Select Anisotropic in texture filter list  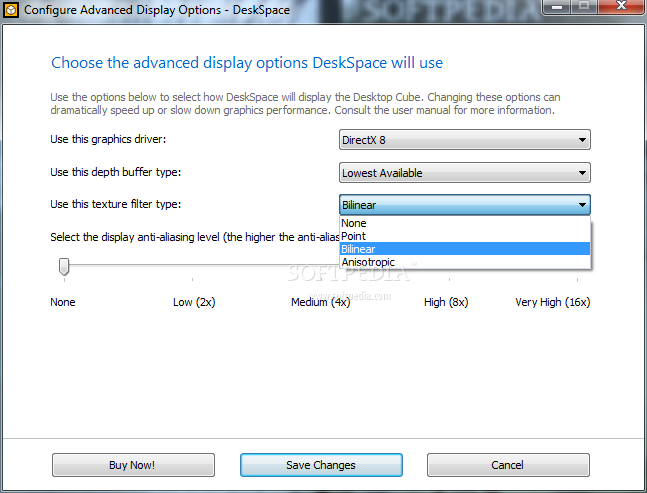[x=465, y=262]
